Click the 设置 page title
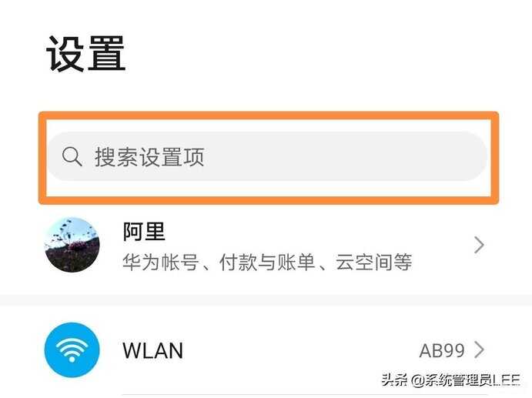 [85, 54]
